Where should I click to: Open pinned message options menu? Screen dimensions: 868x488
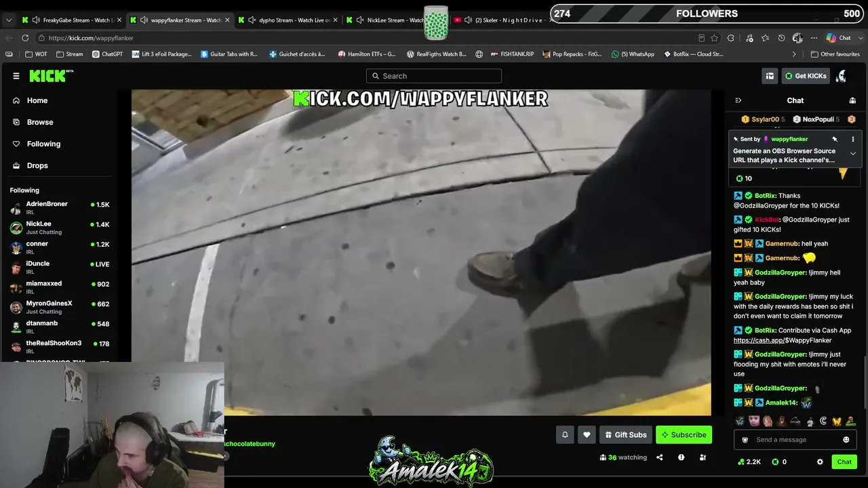853,139
